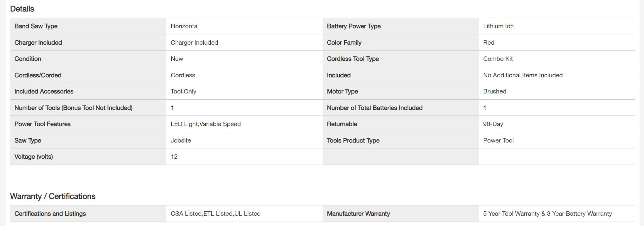The image size is (644, 226).
Task: Click the Horizontal band saw value
Action: (x=185, y=26)
